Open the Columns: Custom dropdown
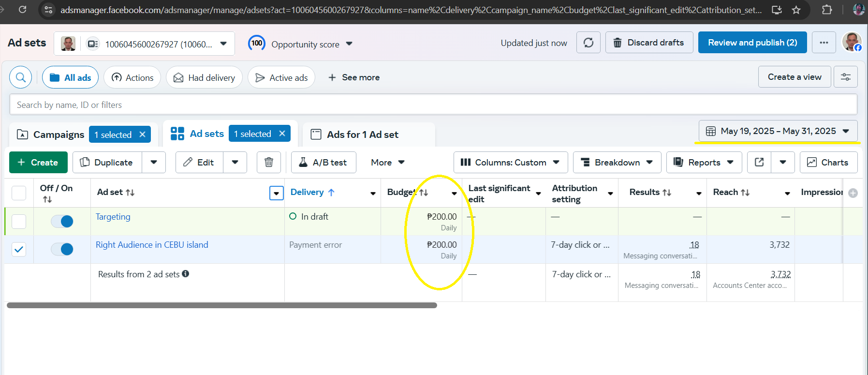868x375 pixels. coord(511,163)
